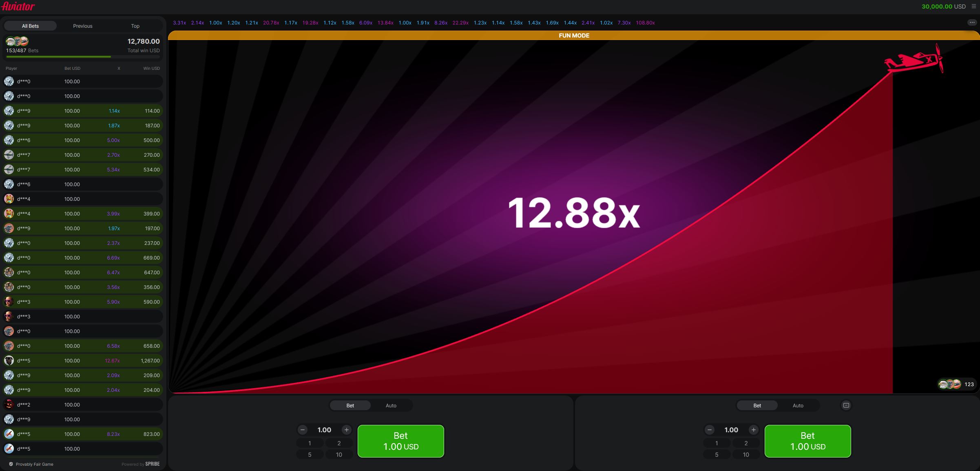The width and height of the screenshot is (980, 471).
Task: Click the 30,000.00 USD balance
Action: coord(944,7)
